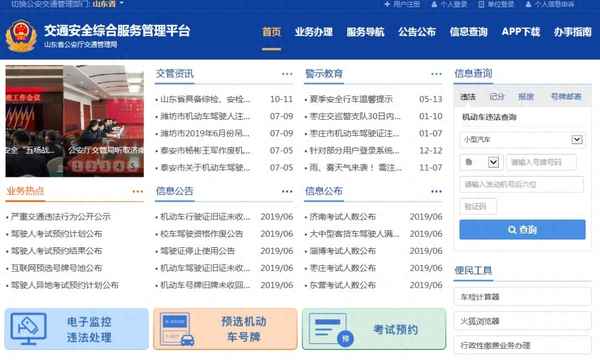The height and width of the screenshot is (362, 600).
Task: Open 驾驶证停止使用公告 notice
Action: (x=197, y=251)
